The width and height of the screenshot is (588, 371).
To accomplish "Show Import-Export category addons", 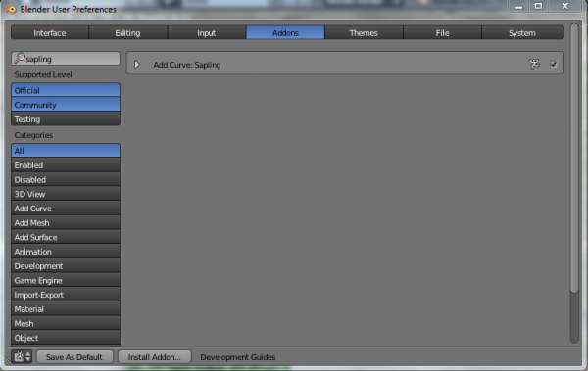I will [x=66, y=295].
